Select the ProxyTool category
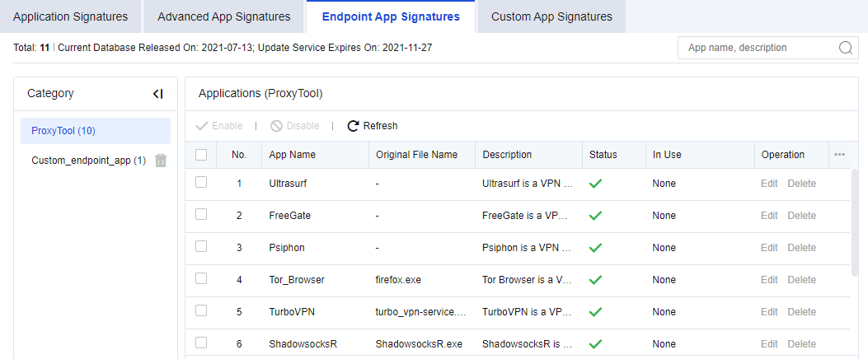The height and width of the screenshot is (359, 868). point(63,131)
